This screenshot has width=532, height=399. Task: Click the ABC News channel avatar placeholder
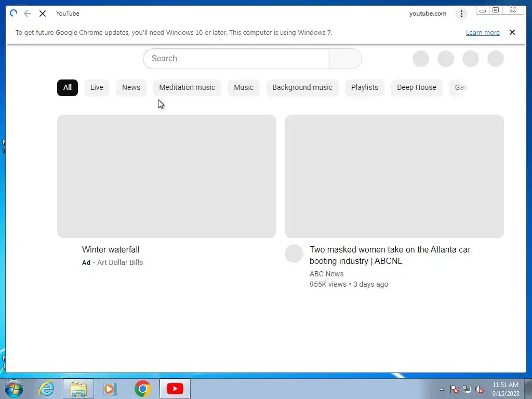294,254
